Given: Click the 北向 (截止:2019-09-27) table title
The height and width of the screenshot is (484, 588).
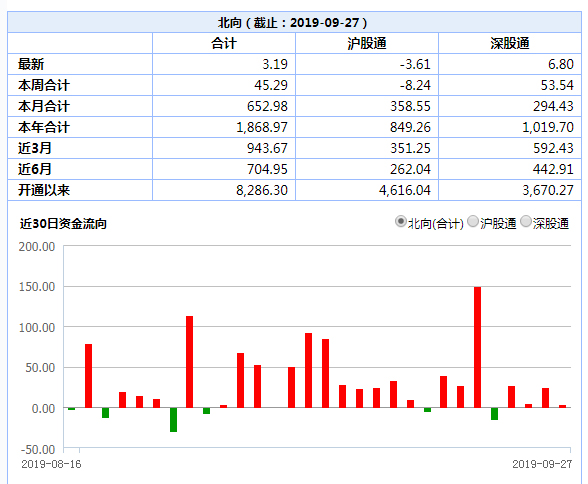Looking at the screenshot, I should tap(293, 23).
